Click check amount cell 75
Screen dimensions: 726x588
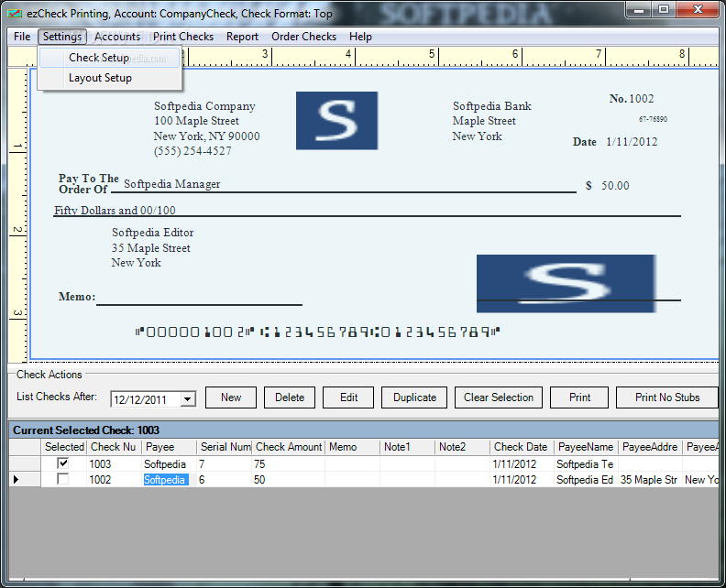[x=289, y=464]
